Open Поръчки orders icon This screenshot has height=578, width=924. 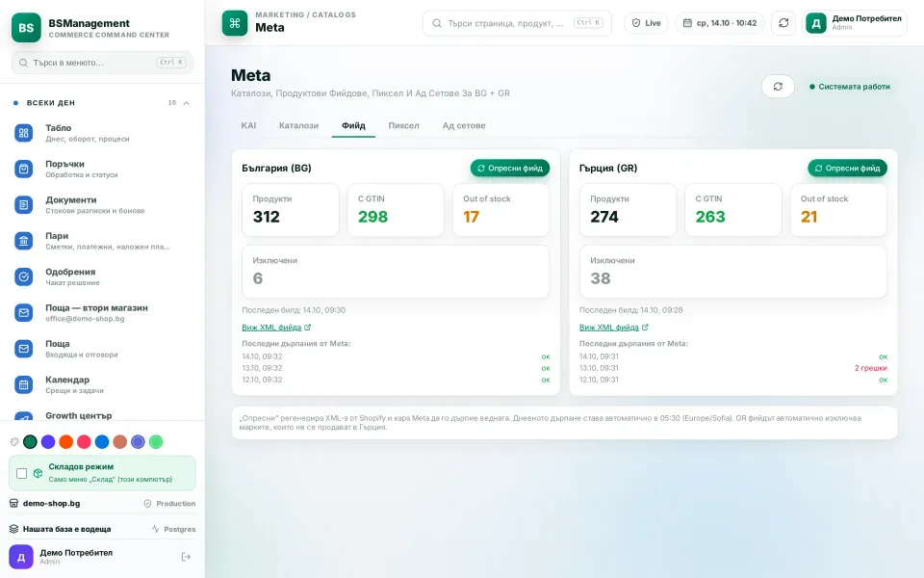tap(23, 169)
